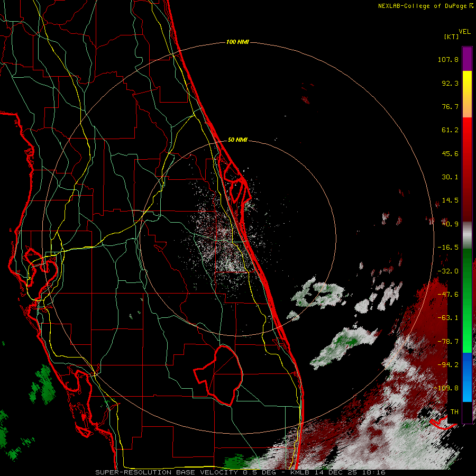Click the -94.2 velocity scale value
The image size is (476, 476).
click(x=448, y=364)
